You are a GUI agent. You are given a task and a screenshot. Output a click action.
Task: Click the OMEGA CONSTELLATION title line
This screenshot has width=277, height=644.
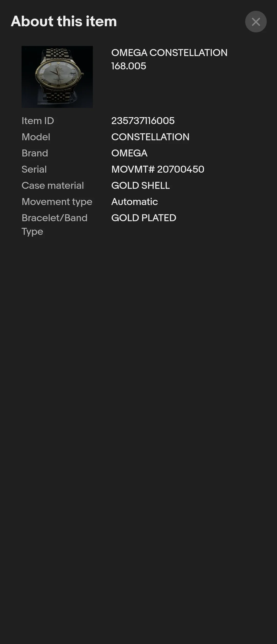click(x=169, y=53)
